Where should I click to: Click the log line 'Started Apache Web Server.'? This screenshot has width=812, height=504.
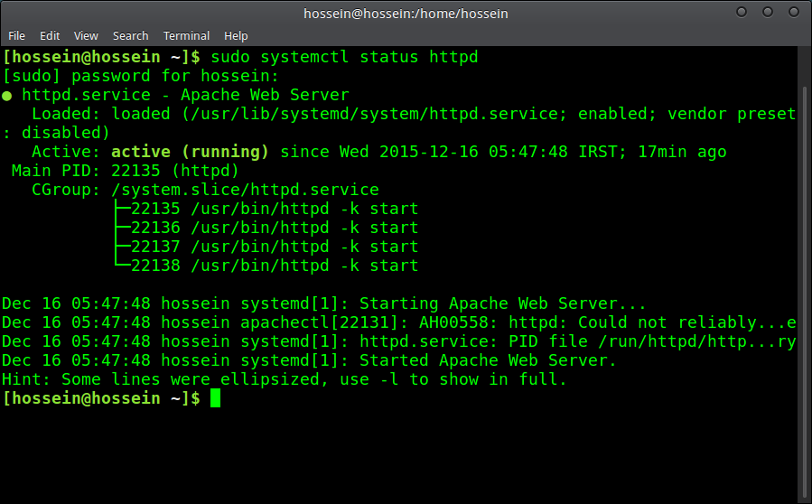point(310,360)
